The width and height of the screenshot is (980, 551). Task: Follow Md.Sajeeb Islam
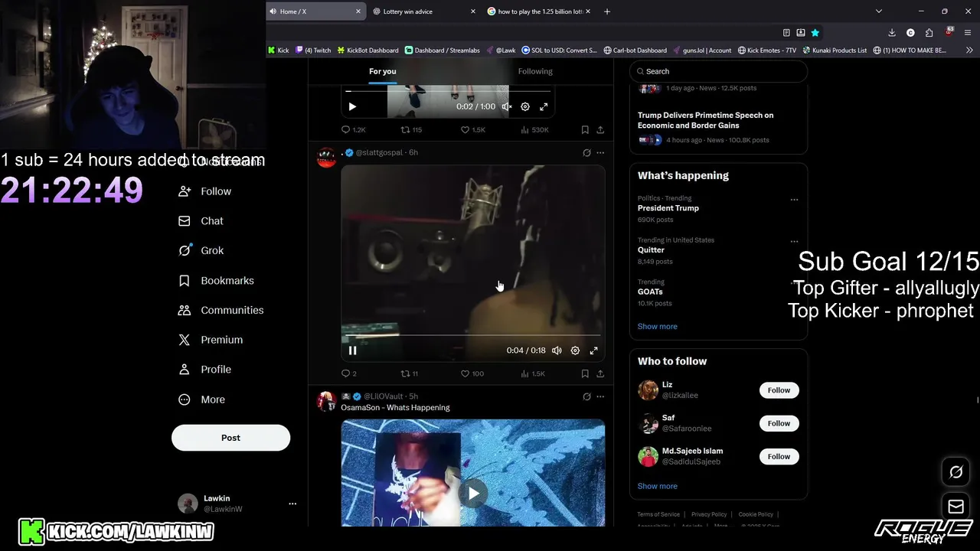coord(779,456)
